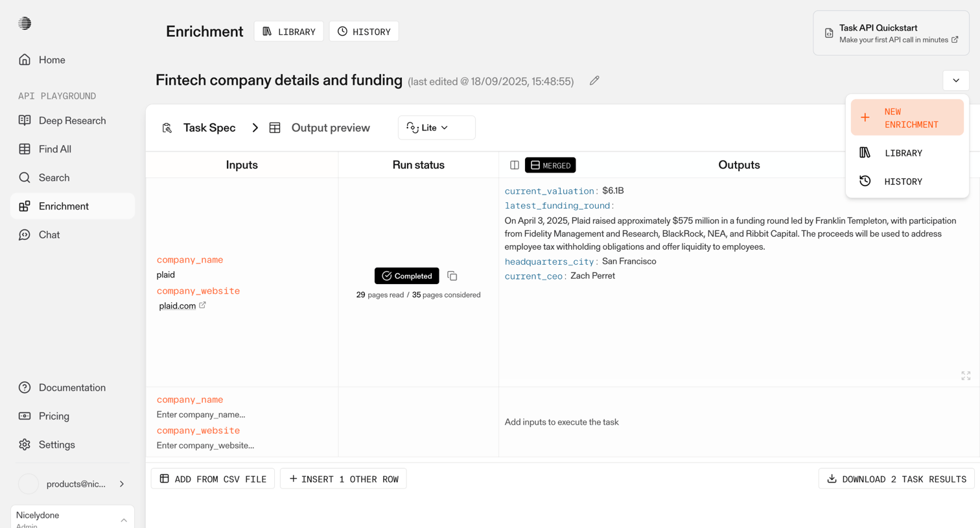
Task: Click ADD FROM CSV FILE
Action: [213, 479]
